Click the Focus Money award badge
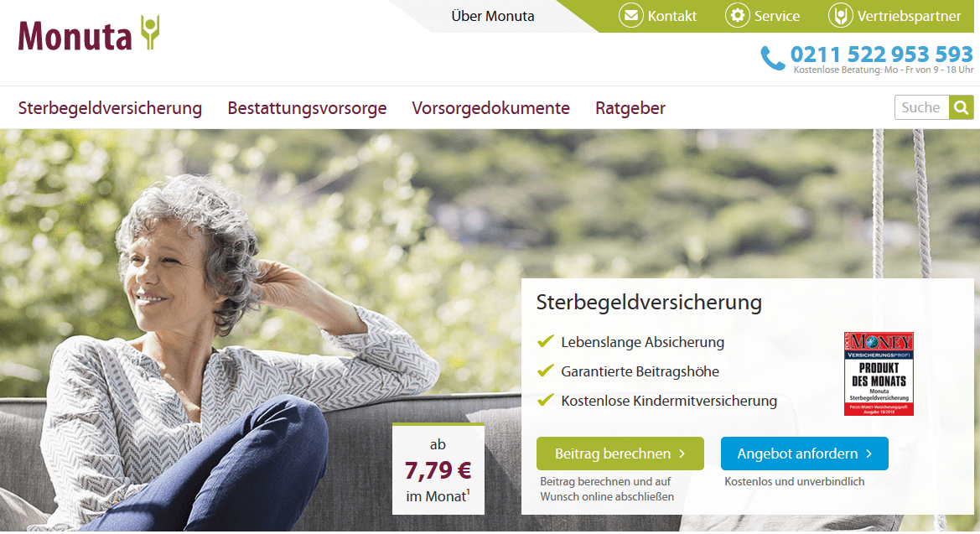This screenshot has height=534, width=980. pyautogui.click(x=879, y=373)
